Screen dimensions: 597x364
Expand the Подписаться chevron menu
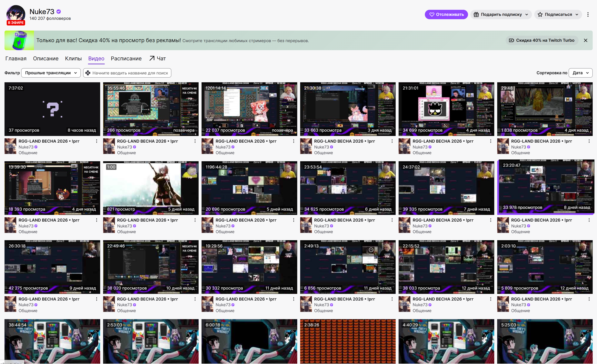click(577, 14)
